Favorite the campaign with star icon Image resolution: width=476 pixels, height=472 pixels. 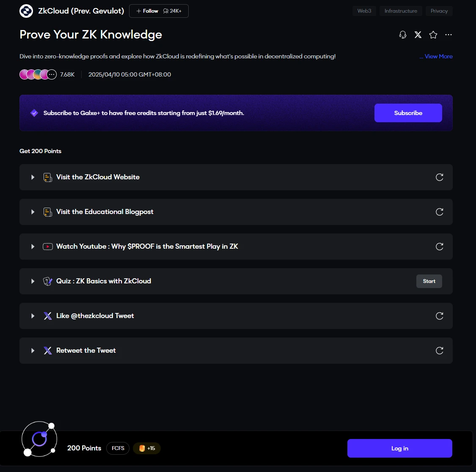coord(433,35)
